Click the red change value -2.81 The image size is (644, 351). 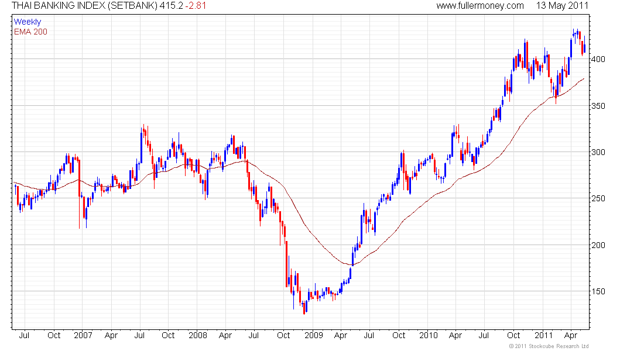coord(196,6)
